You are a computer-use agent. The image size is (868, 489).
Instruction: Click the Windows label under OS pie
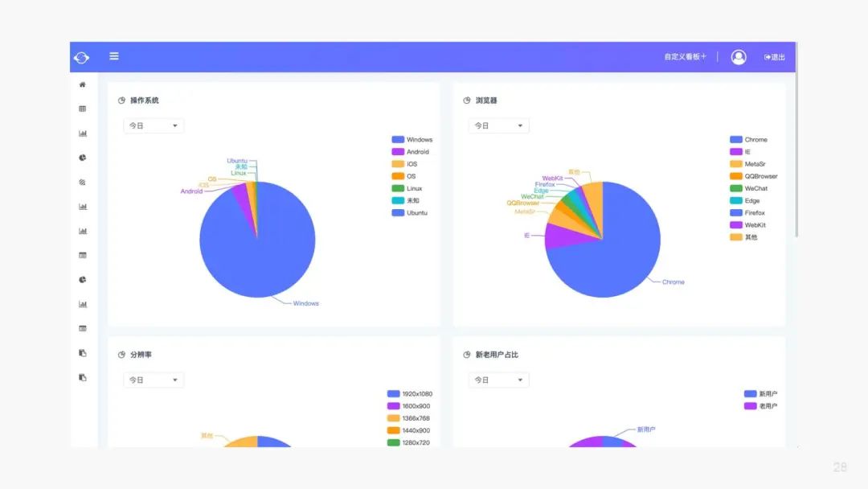coord(305,303)
